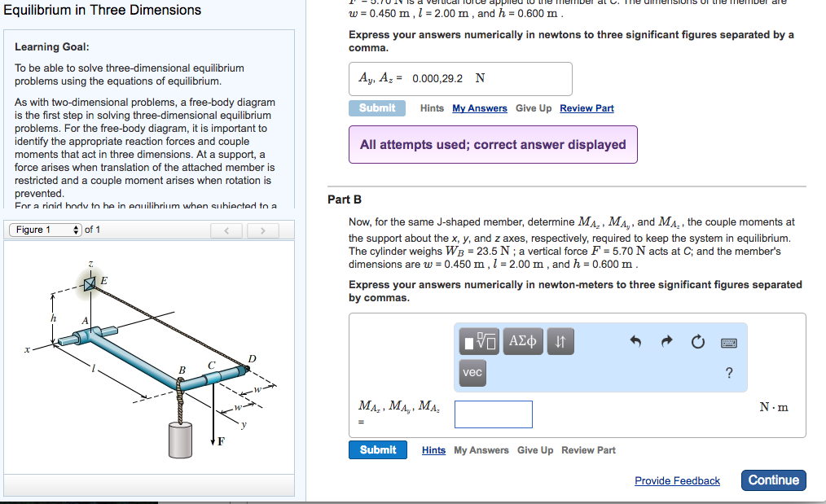Image resolution: width=826 pixels, height=504 pixels.
Task: Open the Greek symbols ΑΣφ palette
Action: click(522, 341)
